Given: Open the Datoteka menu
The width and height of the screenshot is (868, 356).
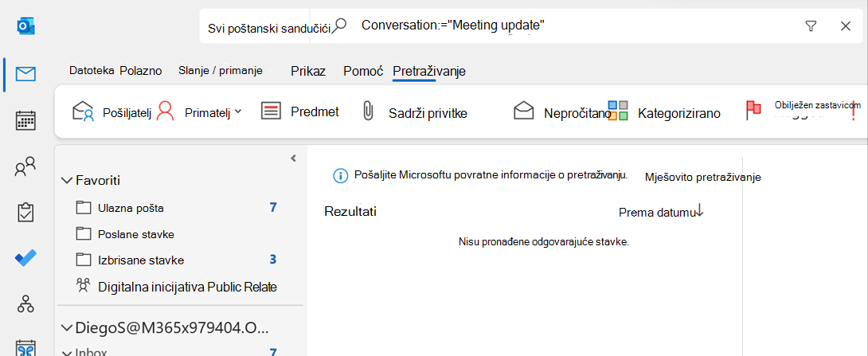Looking at the screenshot, I should (x=92, y=71).
